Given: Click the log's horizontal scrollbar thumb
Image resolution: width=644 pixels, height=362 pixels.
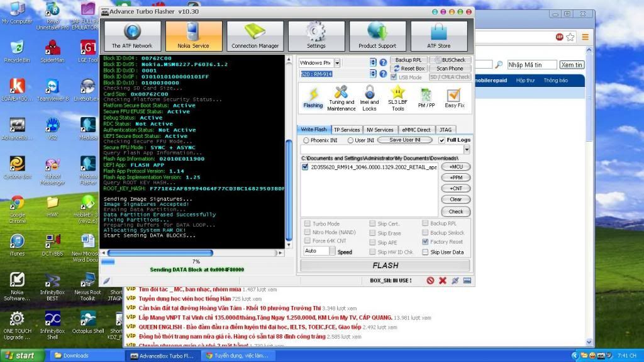Looking at the screenshot, I should tap(160, 252).
